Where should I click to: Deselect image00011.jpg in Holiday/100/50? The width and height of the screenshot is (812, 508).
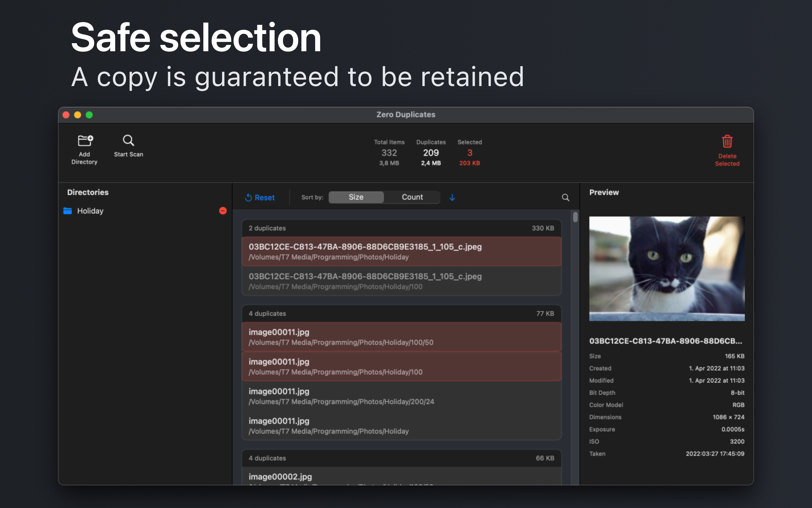[401, 337]
